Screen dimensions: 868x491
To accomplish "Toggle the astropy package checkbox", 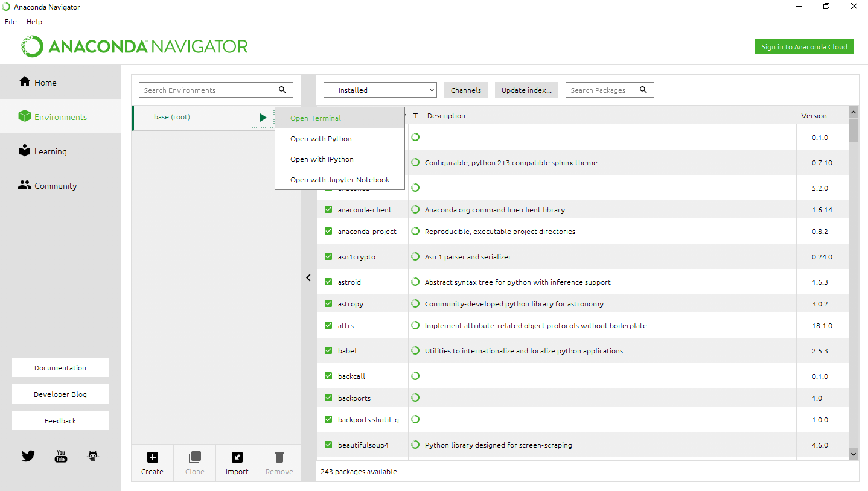I will click(328, 303).
